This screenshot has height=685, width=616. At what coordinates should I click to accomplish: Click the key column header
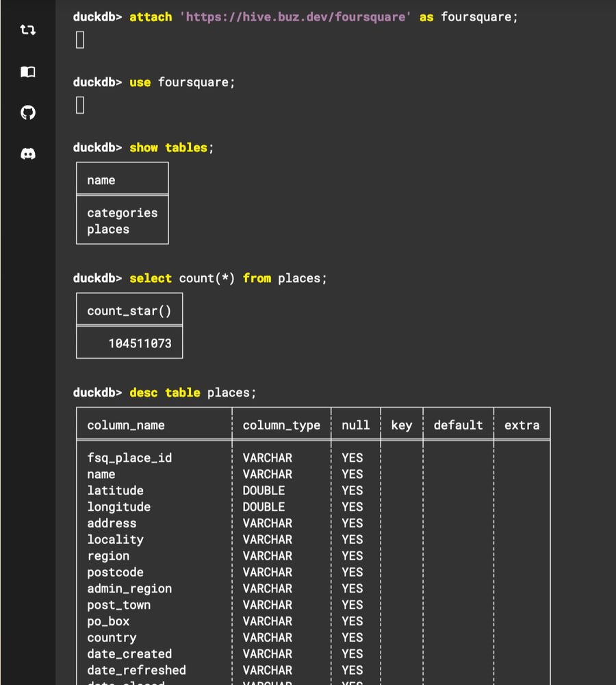click(x=402, y=425)
